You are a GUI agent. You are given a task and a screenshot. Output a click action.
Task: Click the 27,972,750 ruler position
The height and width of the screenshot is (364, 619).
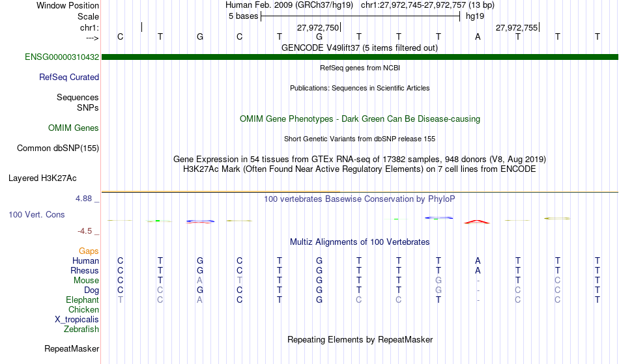[318, 27]
